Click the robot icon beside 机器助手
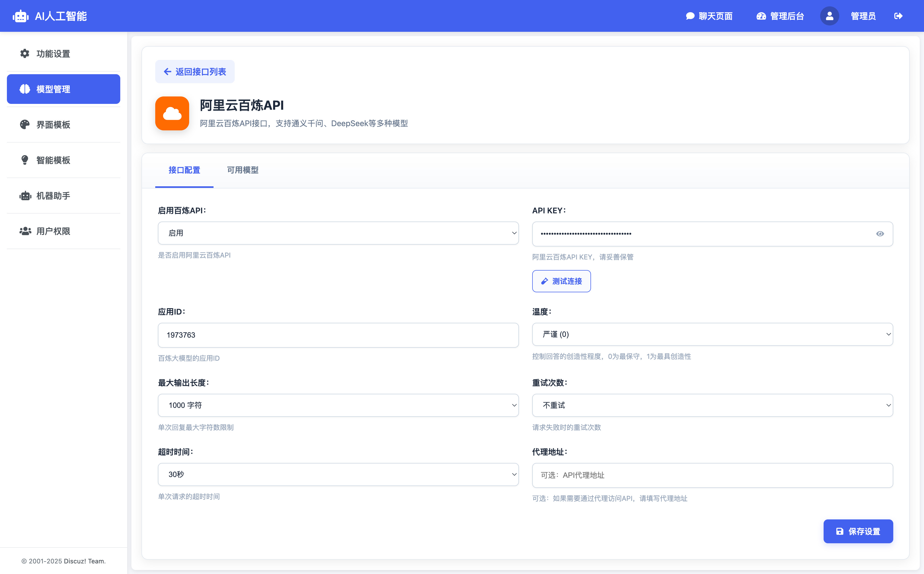Screen dimensions: 924x574 click(x=25, y=196)
